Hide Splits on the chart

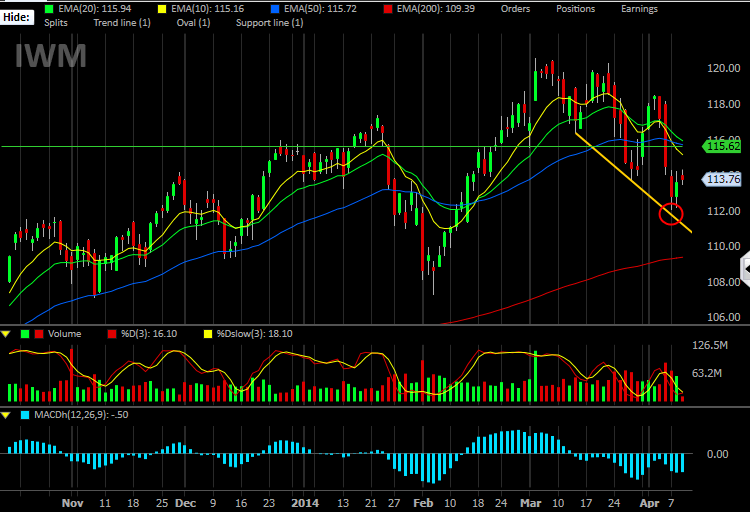click(x=56, y=22)
